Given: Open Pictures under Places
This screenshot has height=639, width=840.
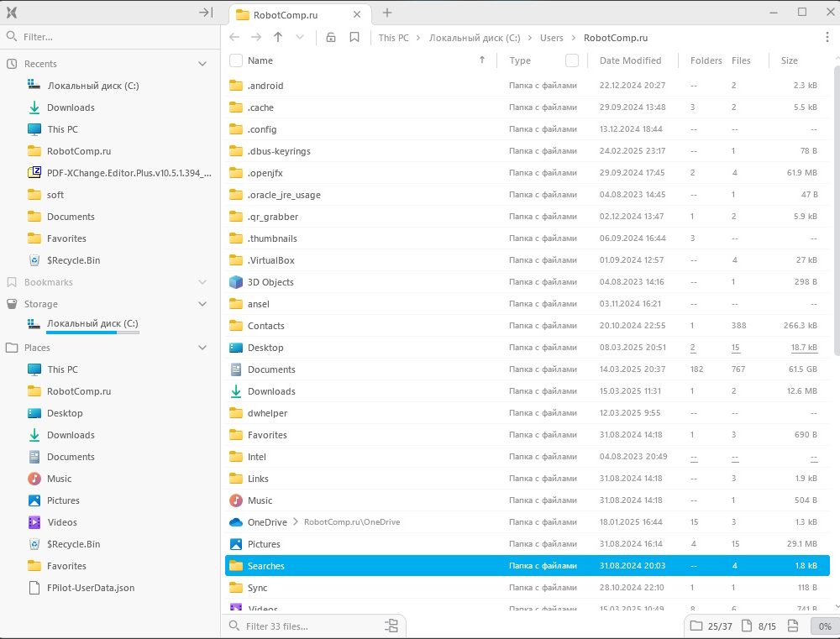Looking at the screenshot, I should 63,500.
